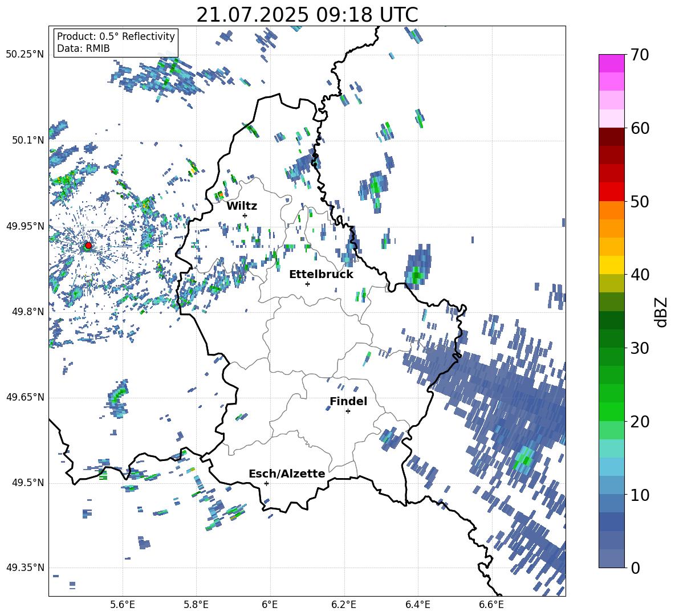Screen dimensions: 675x616
Task: Click the 49.5°N latitude label
Action: pyautogui.click(x=28, y=483)
